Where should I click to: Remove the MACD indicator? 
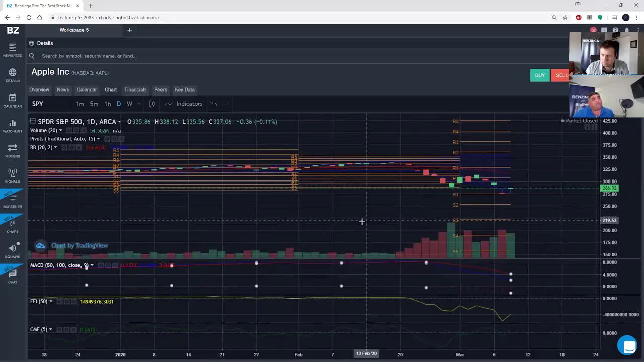[x=114, y=265]
